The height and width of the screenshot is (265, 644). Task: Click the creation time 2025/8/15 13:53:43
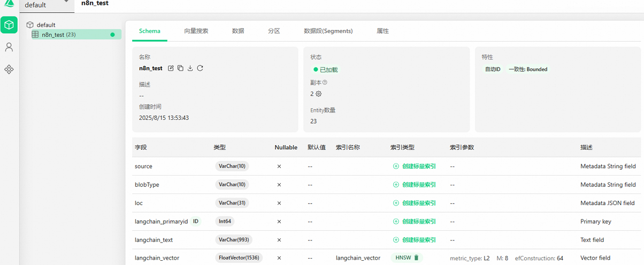(164, 118)
